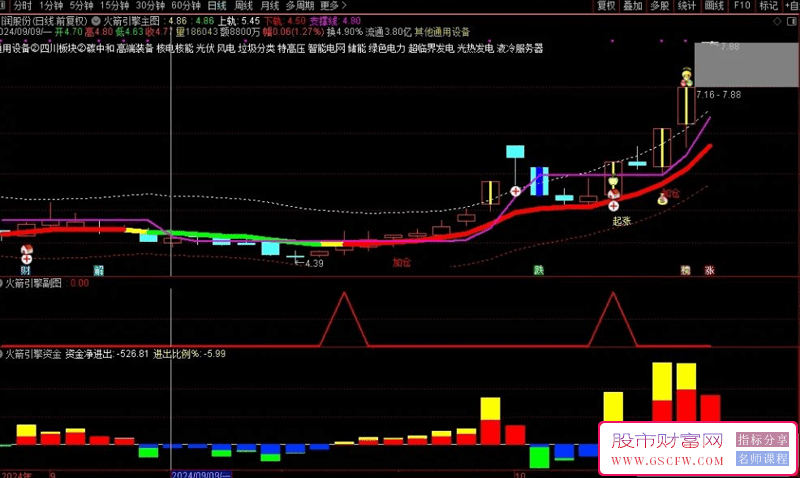800x478 pixels.
Task: Select the 日线 daily period tab
Action: [217, 6]
